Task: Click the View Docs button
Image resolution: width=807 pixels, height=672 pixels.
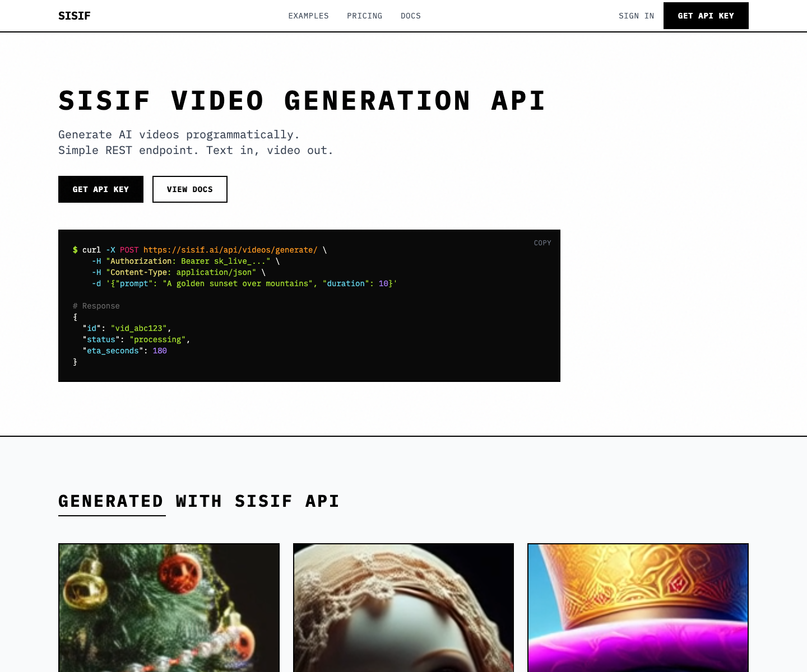Action: [190, 189]
